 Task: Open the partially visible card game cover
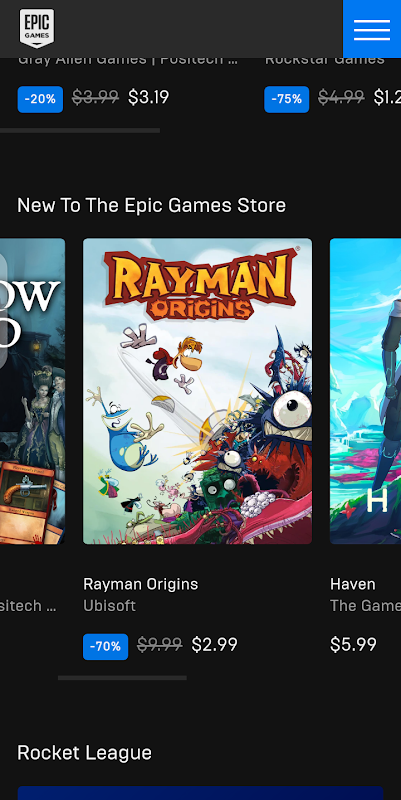pos(33,391)
